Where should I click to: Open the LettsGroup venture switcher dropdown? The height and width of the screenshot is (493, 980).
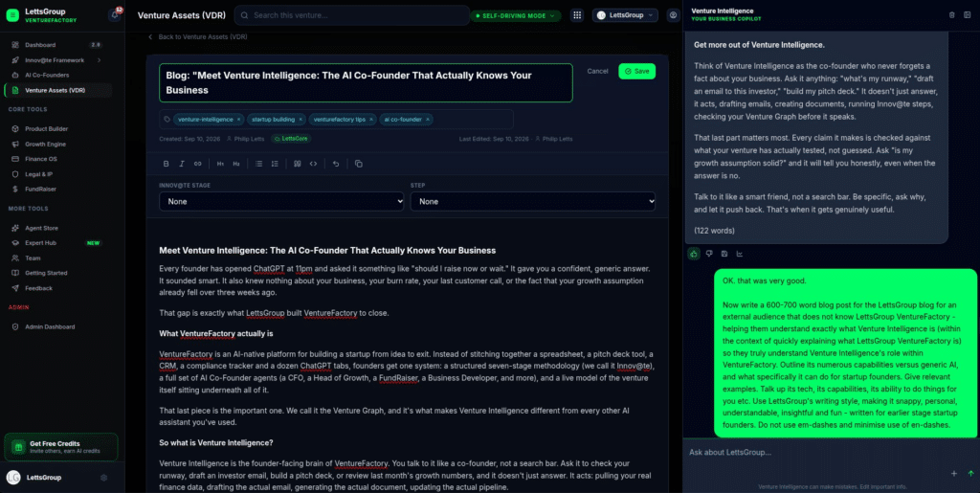[x=625, y=15]
